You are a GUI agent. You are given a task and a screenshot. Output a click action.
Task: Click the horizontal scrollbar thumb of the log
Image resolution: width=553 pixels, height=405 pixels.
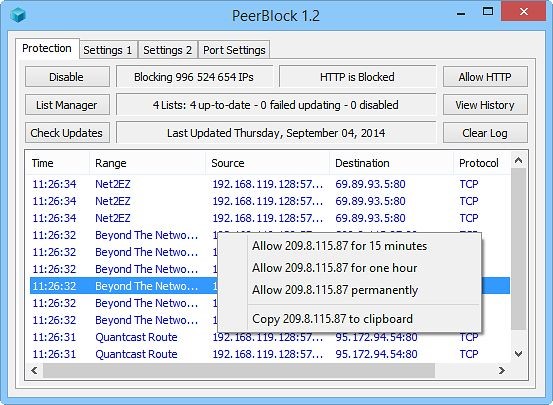(x=239, y=370)
